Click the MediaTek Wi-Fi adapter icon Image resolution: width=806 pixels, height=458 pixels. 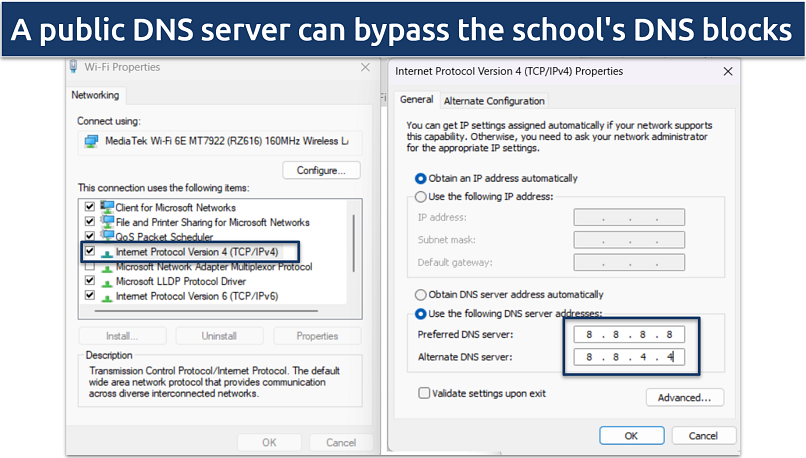point(91,141)
